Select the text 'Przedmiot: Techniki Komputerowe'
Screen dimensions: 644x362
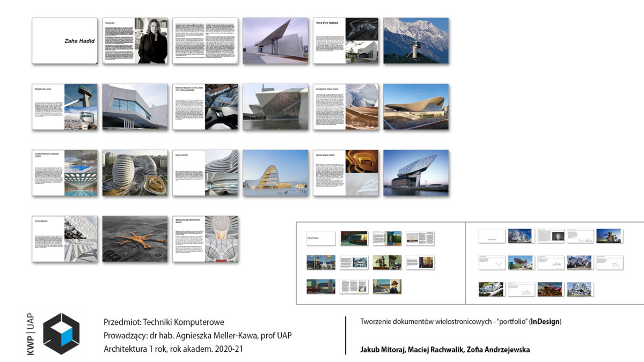coord(164,322)
